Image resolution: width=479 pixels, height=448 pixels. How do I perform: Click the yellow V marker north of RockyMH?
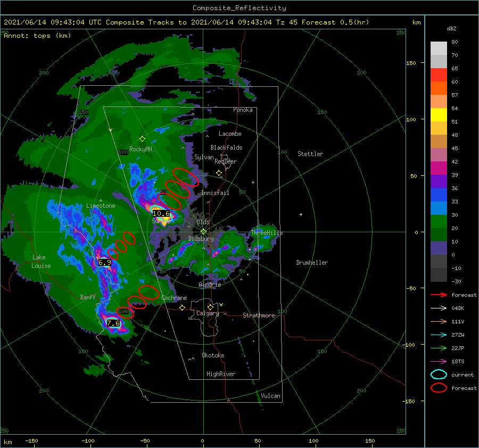pos(111,131)
